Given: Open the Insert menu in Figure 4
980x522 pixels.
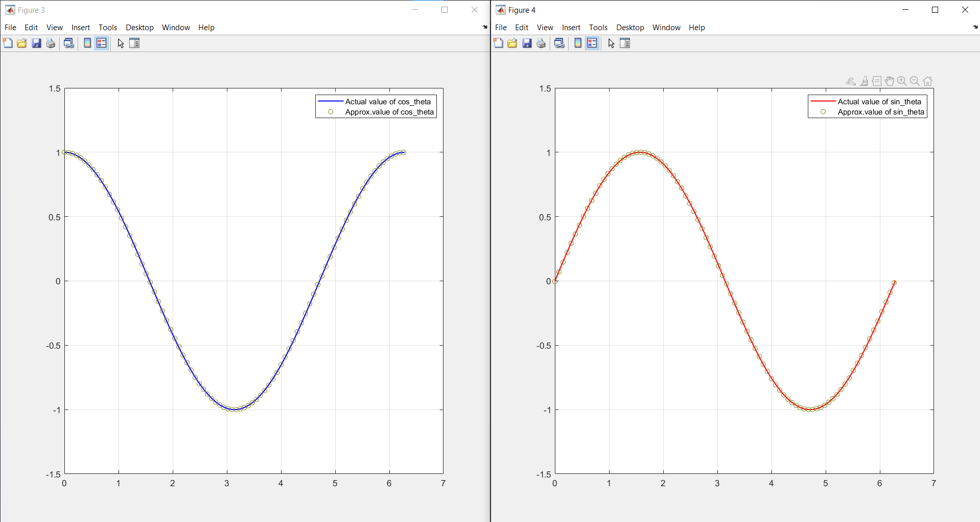Looking at the screenshot, I should 571,27.
